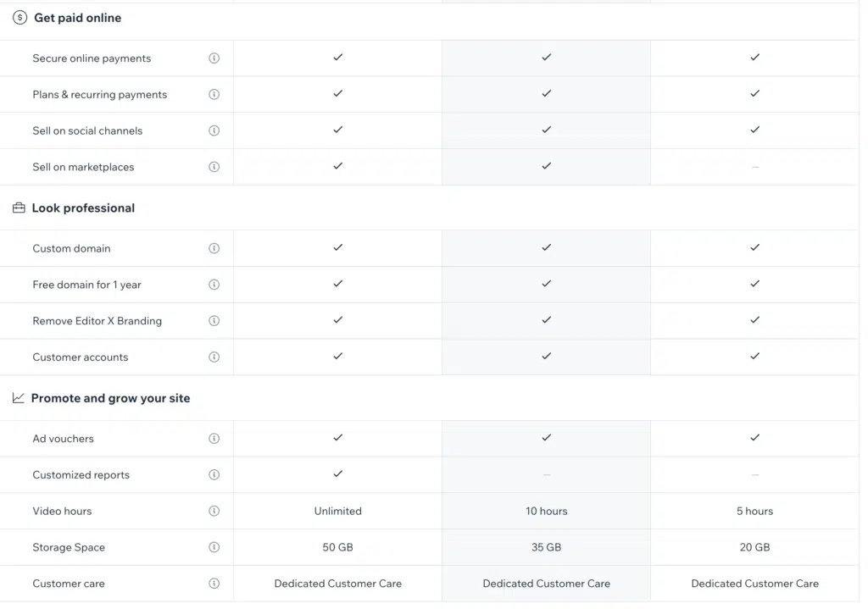Click info icon beside Sell on social channels
Image resolution: width=868 pixels, height=609 pixels.
click(x=214, y=130)
